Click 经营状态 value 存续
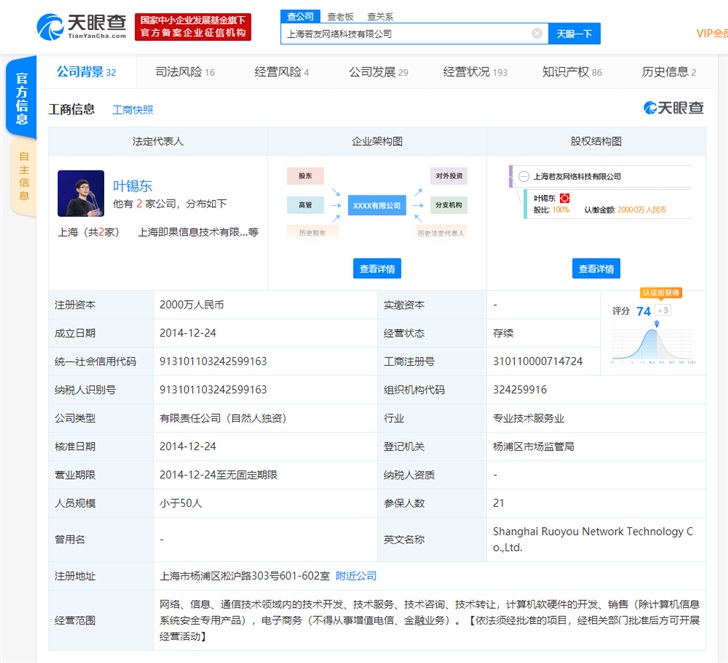 (503, 333)
